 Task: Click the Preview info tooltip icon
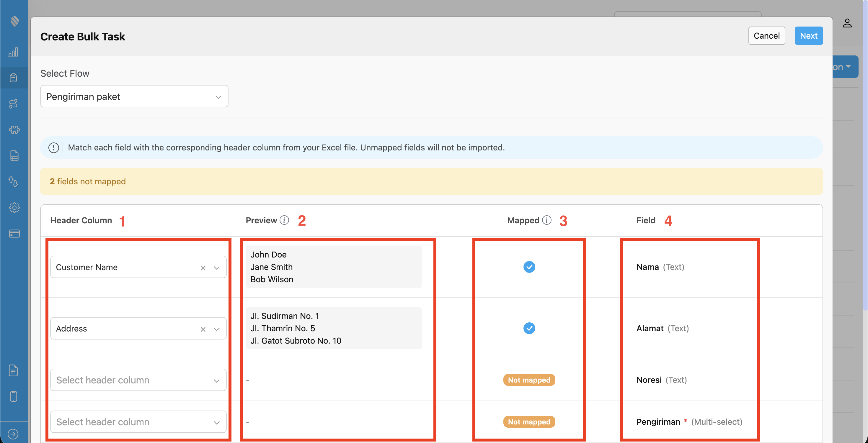point(284,220)
